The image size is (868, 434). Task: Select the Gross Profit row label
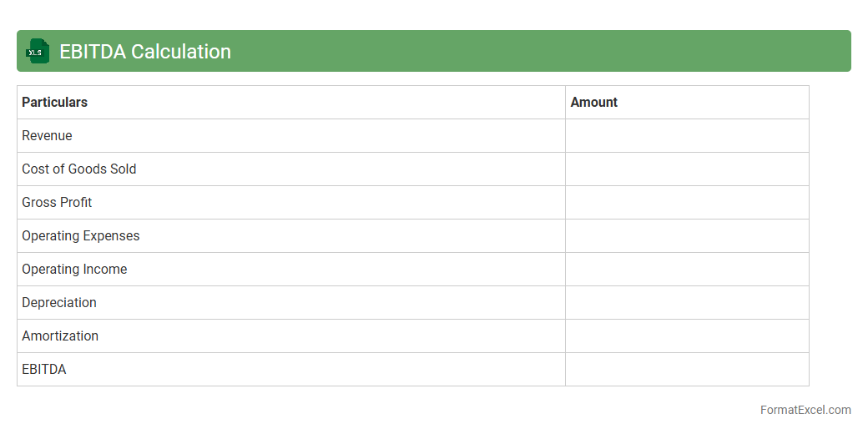coord(57,203)
